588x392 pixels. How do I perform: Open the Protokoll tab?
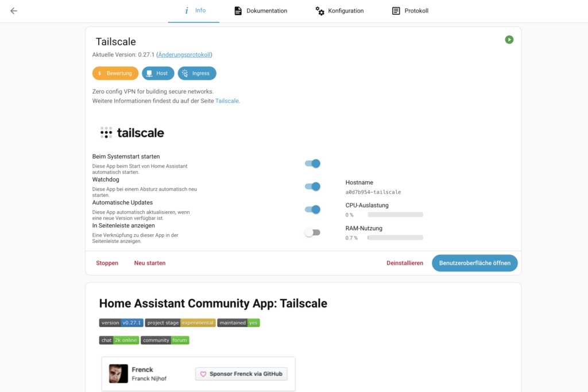pyautogui.click(x=410, y=10)
